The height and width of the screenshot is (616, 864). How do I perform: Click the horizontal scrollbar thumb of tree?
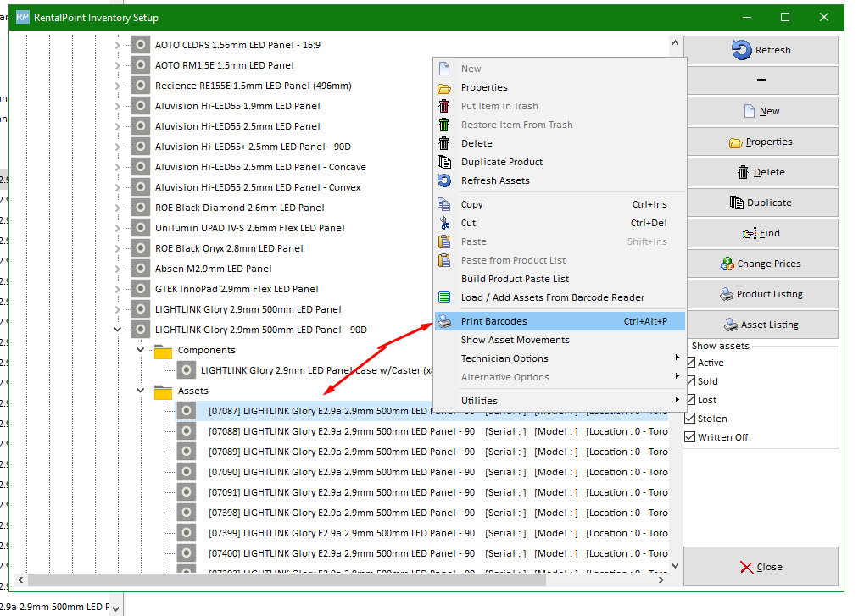point(287,580)
